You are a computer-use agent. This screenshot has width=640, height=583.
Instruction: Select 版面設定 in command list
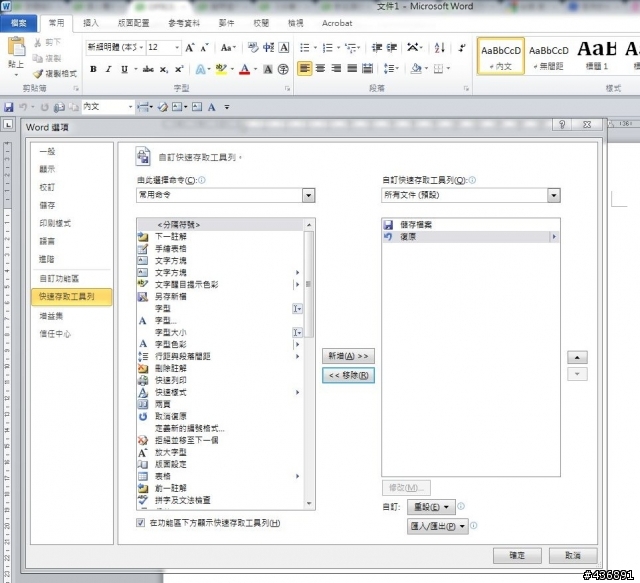[x=220, y=464]
